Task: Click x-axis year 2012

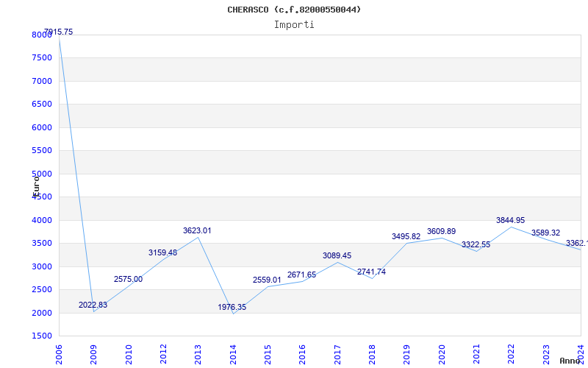Action: pyautogui.click(x=163, y=355)
